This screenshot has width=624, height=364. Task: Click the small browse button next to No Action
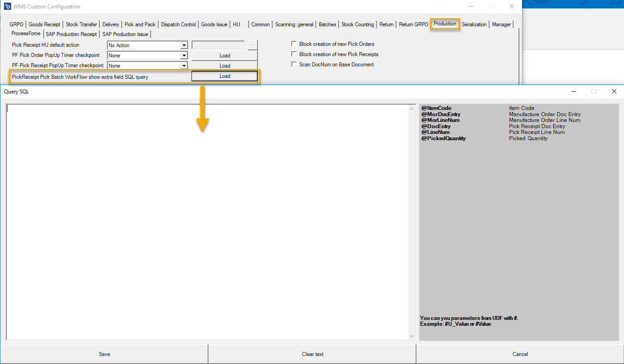pos(252,45)
